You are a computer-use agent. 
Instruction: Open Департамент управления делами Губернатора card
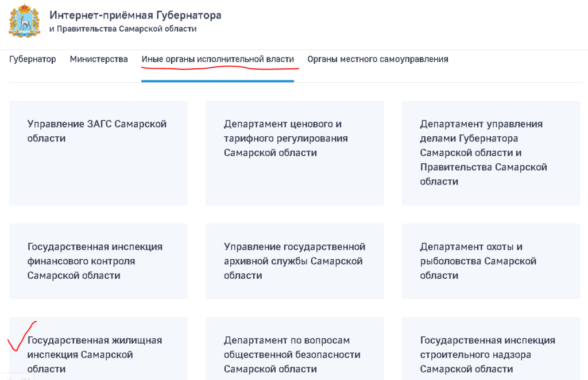click(491, 153)
